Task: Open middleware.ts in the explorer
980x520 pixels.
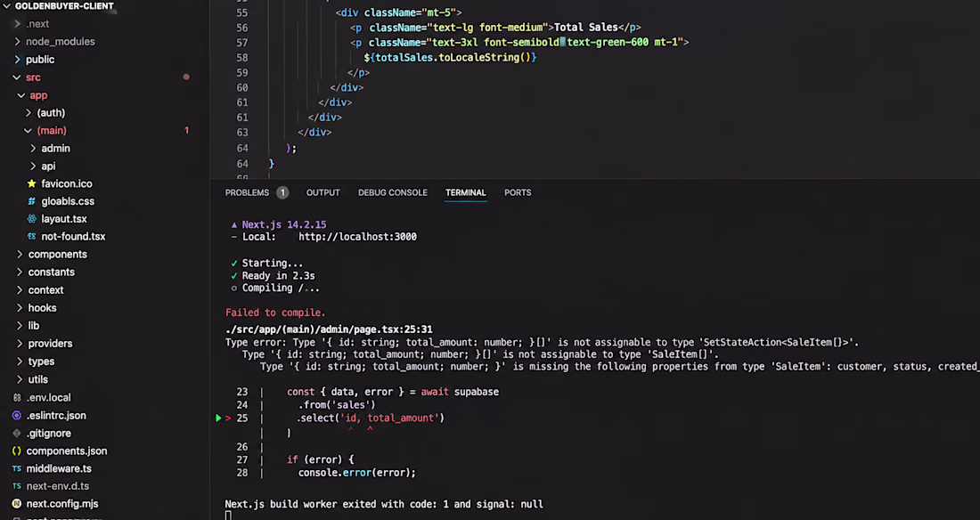Action: (x=59, y=468)
